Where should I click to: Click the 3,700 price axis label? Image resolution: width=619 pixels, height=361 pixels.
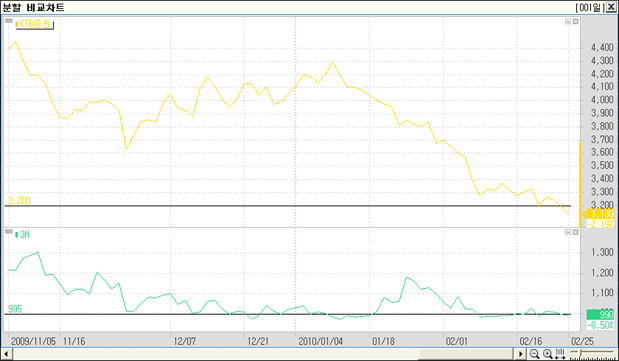point(602,139)
